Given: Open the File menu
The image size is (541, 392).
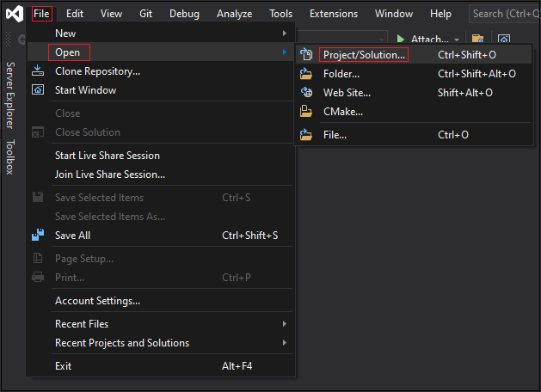Looking at the screenshot, I should (x=42, y=14).
